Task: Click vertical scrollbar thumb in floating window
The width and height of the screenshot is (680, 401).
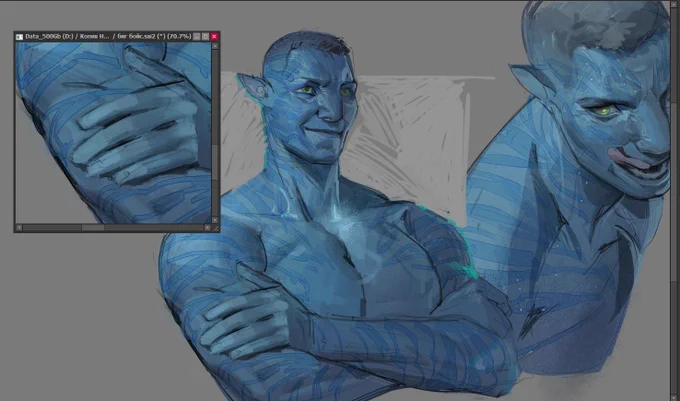Action: pyautogui.click(x=215, y=162)
